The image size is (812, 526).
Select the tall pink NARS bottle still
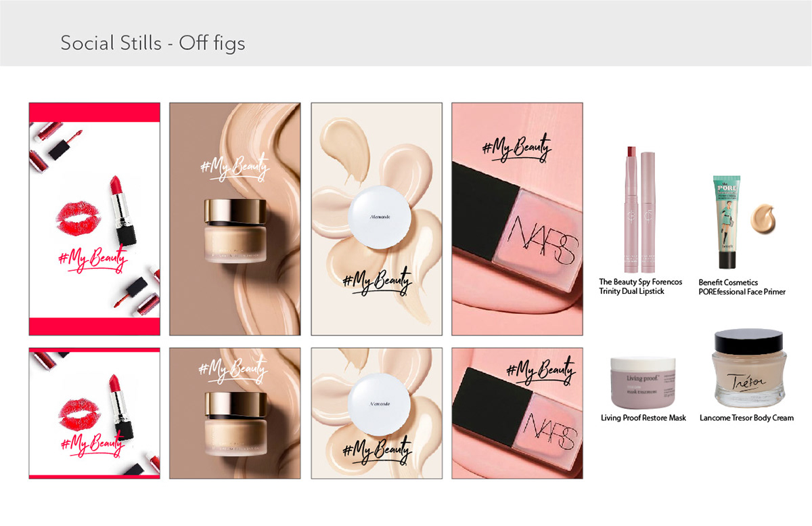point(517,219)
